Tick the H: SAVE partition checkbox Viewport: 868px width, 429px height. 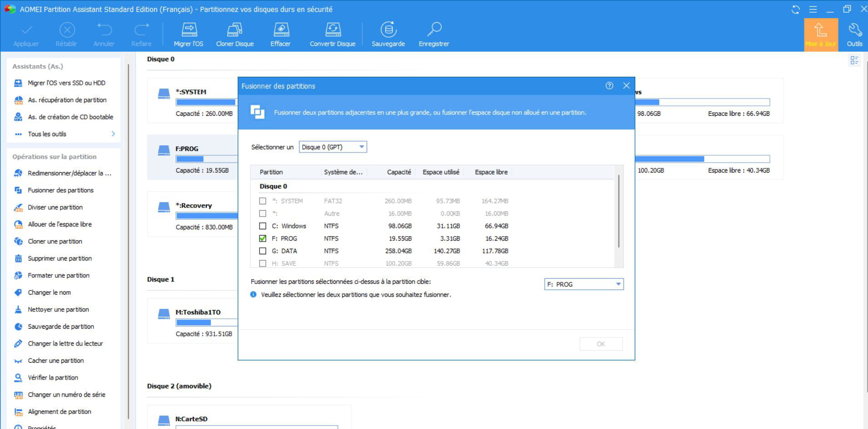(263, 263)
